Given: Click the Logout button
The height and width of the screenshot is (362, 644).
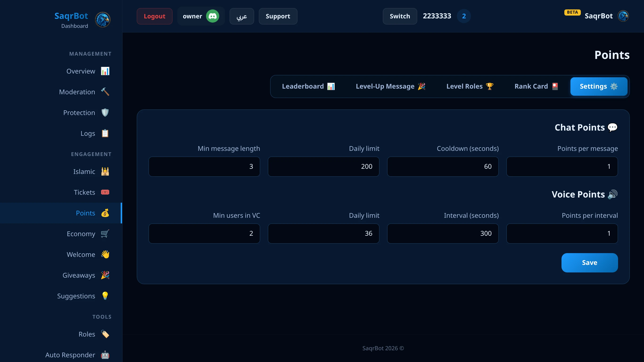Looking at the screenshot, I should (x=154, y=16).
